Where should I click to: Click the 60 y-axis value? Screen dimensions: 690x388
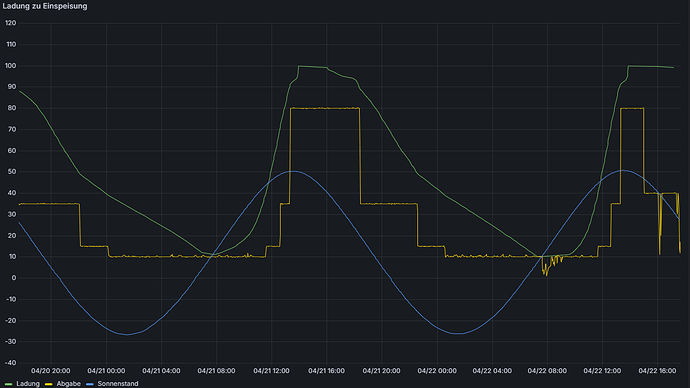tap(12, 151)
